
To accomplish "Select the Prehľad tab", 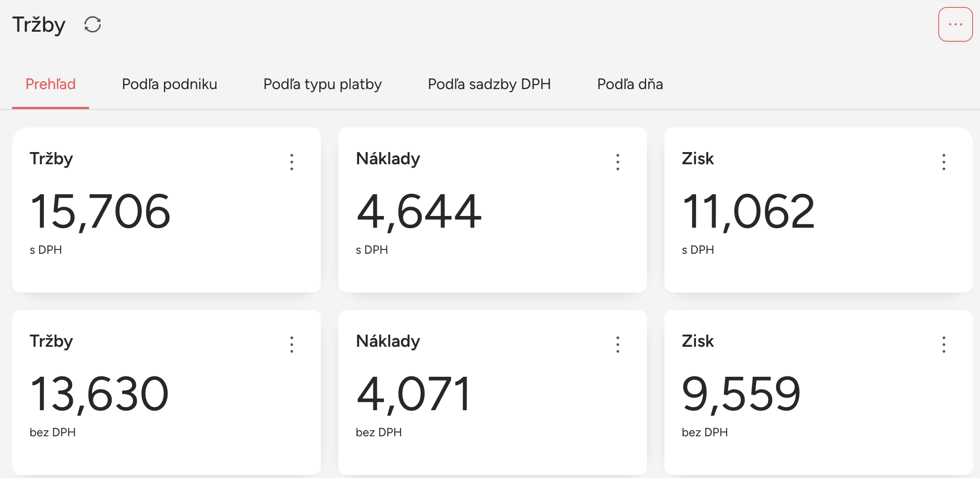I will click(x=50, y=84).
